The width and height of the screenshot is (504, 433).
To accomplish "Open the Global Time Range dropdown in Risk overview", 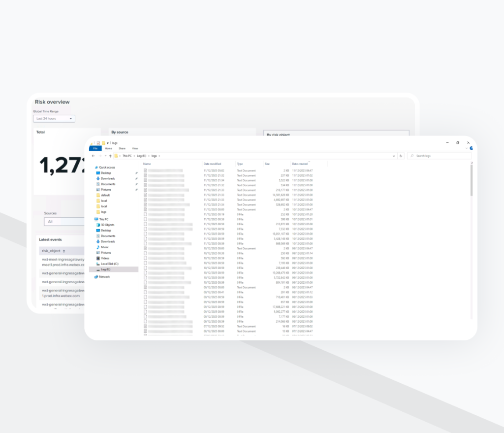I will [54, 119].
